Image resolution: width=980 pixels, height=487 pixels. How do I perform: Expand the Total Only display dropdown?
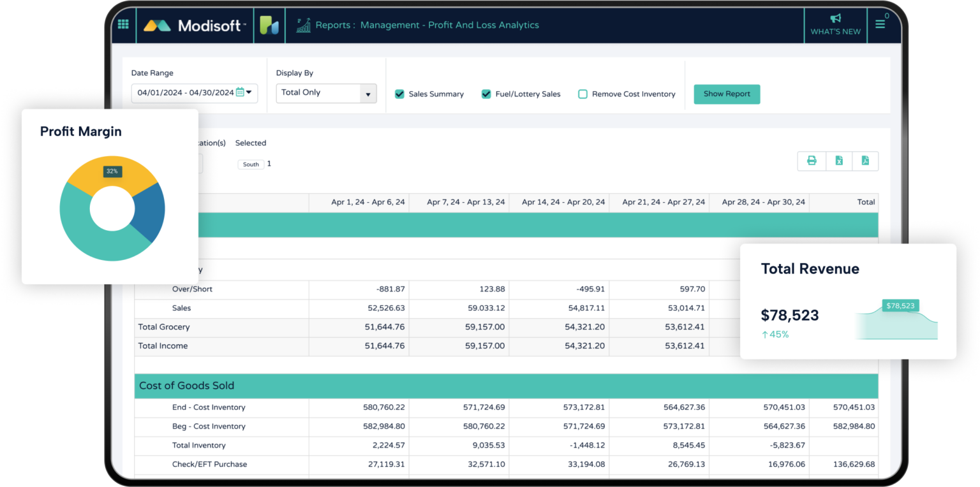coord(368,93)
